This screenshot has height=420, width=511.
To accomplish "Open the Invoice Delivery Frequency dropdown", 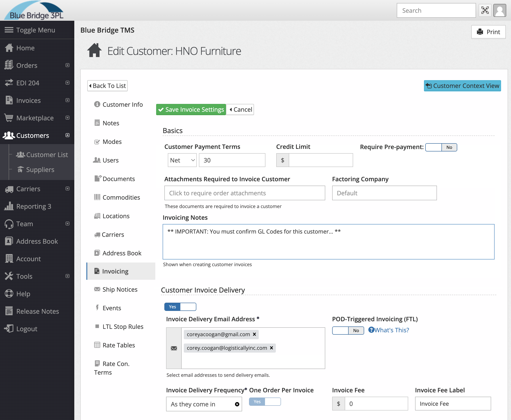I will (x=204, y=404).
